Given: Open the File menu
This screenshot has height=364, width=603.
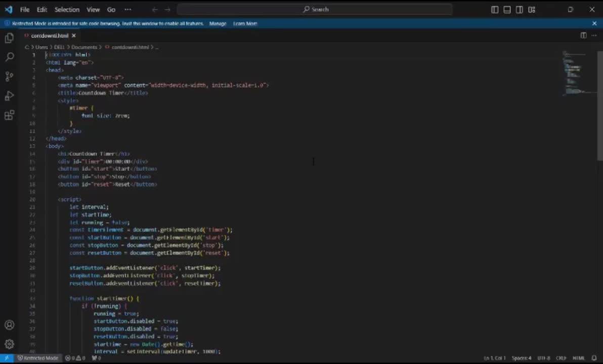Looking at the screenshot, I should click(25, 10).
